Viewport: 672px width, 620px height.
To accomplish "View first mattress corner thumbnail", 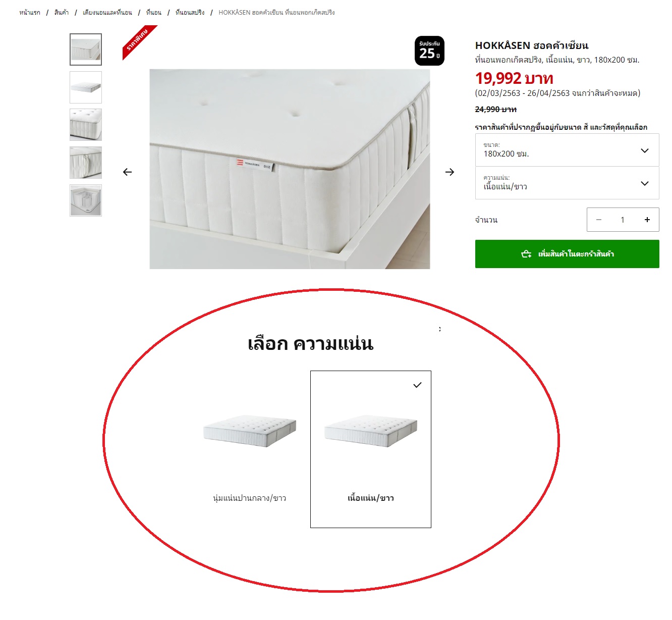I will click(86, 49).
